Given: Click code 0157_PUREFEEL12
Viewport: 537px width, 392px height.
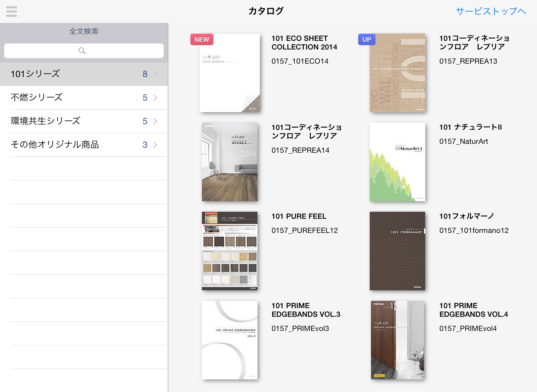Looking at the screenshot, I should click(x=305, y=231).
